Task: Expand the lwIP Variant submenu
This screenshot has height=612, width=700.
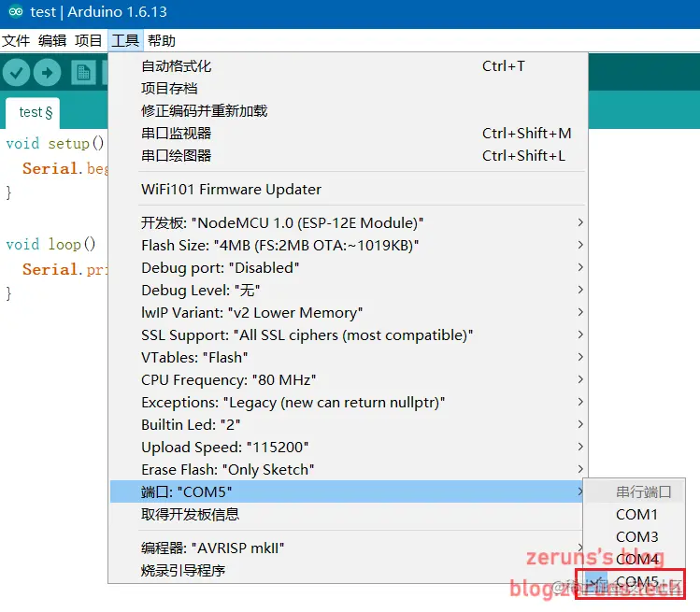Action: pyautogui.click(x=348, y=312)
